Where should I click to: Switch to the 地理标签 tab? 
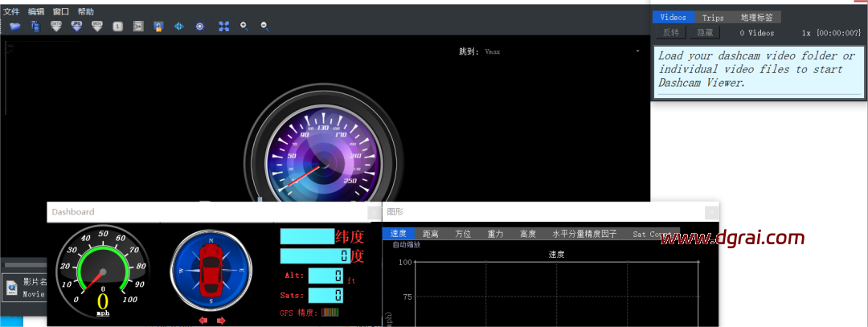click(x=759, y=18)
